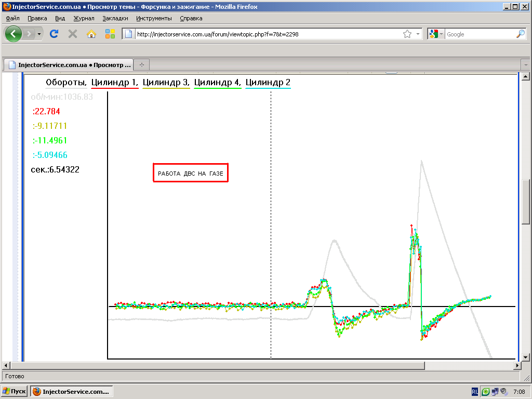Click the search magnifier icon
This screenshot has height=399, width=532.
pyautogui.click(x=520, y=34)
